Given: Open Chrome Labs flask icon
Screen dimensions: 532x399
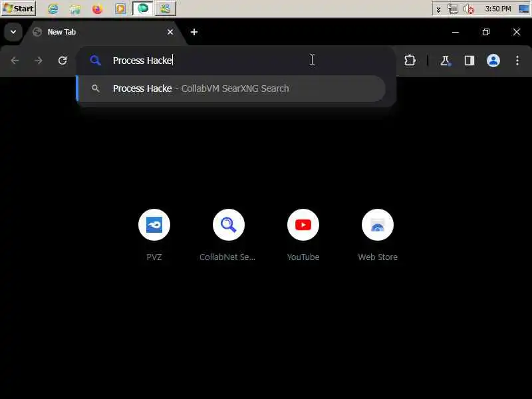Looking at the screenshot, I should (x=445, y=61).
